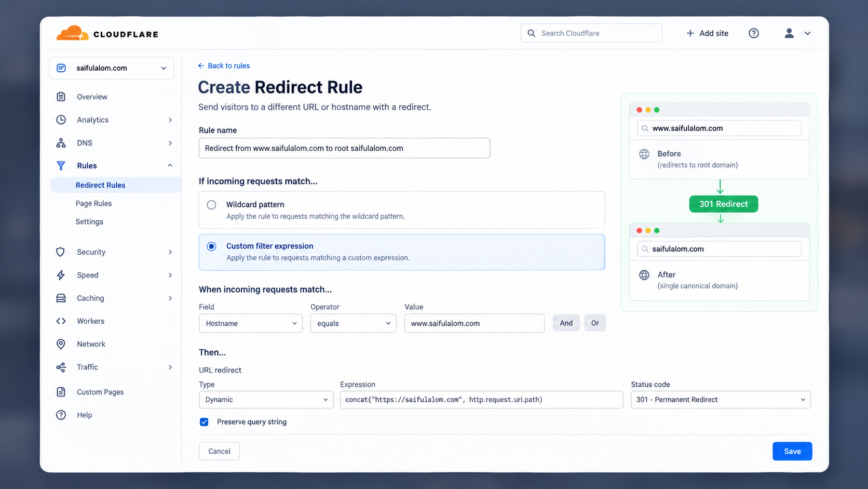Collapse the Rules section chevron
The image size is (868, 489).
(x=170, y=166)
